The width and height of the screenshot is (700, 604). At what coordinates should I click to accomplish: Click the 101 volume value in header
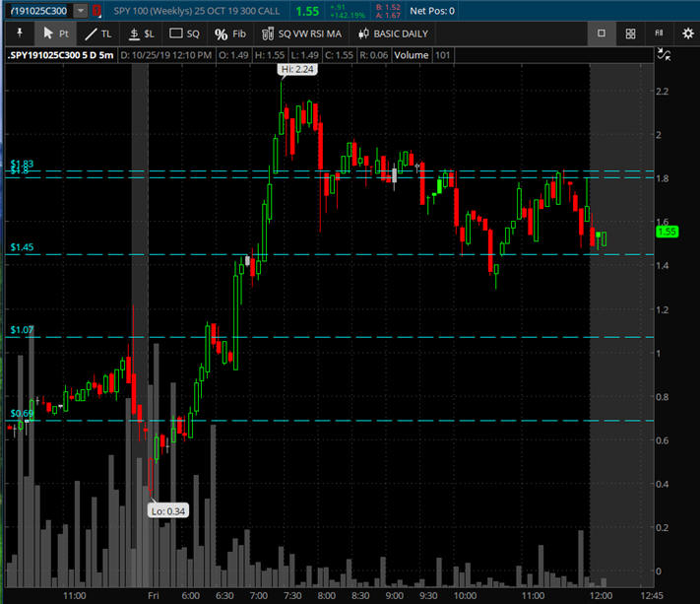pyautogui.click(x=442, y=55)
